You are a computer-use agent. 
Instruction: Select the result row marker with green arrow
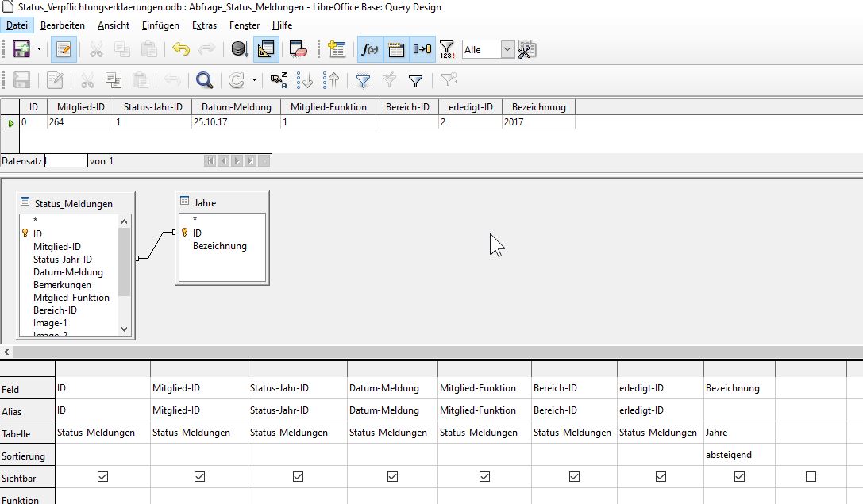pos(10,123)
